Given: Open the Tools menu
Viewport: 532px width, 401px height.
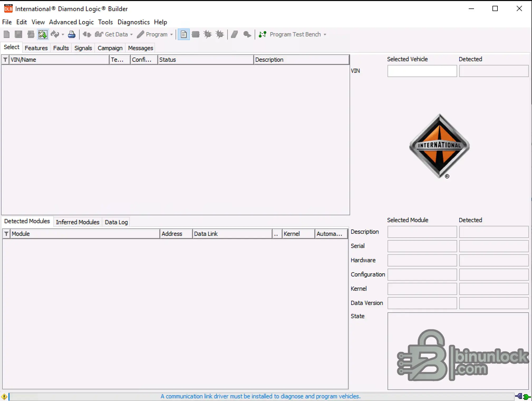Looking at the screenshot, I should pos(105,22).
